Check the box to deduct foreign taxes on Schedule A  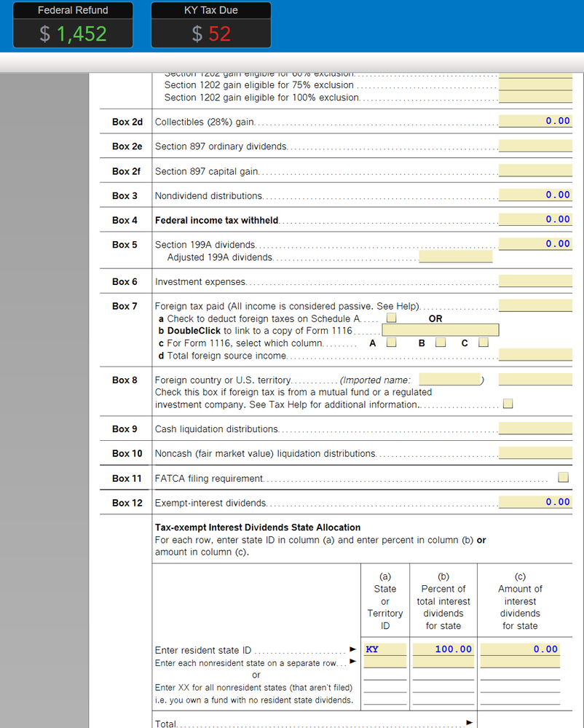pyautogui.click(x=391, y=318)
